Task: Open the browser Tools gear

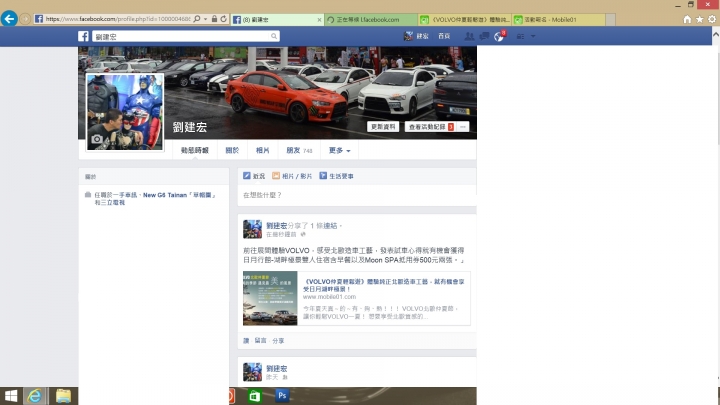Action: (x=712, y=19)
